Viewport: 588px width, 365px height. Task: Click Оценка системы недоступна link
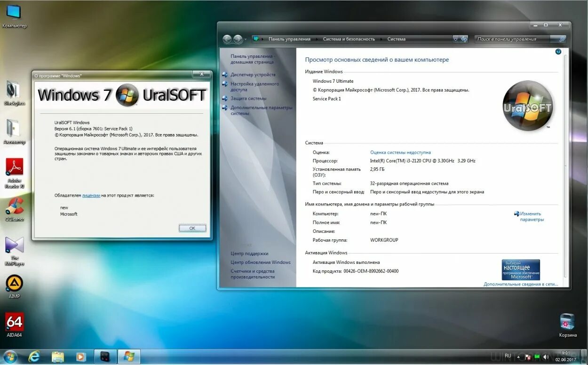coord(400,152)
